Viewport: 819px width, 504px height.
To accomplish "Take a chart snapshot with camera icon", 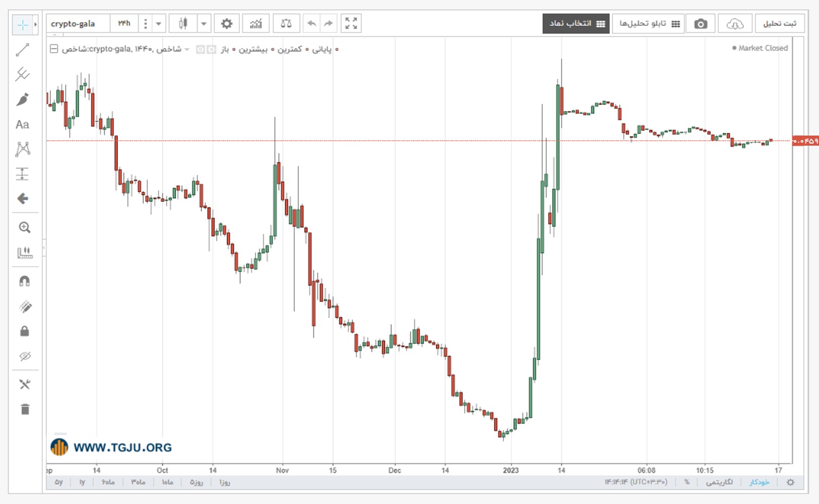I will 701,24.
